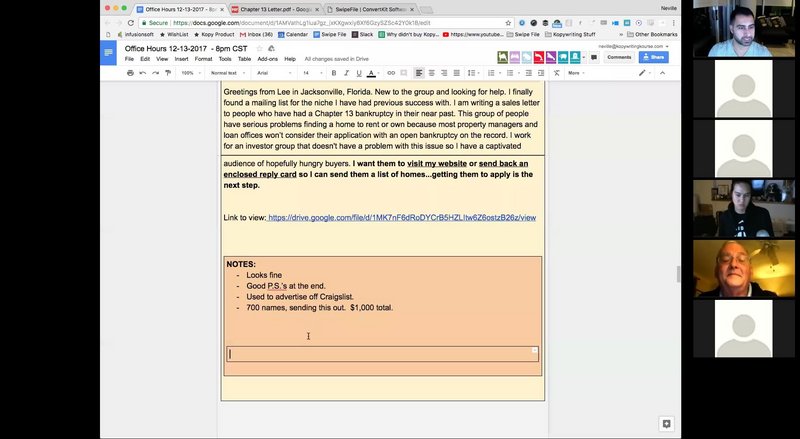
Task: Open the Editing mode pencil dropdown
Action: 645,73
